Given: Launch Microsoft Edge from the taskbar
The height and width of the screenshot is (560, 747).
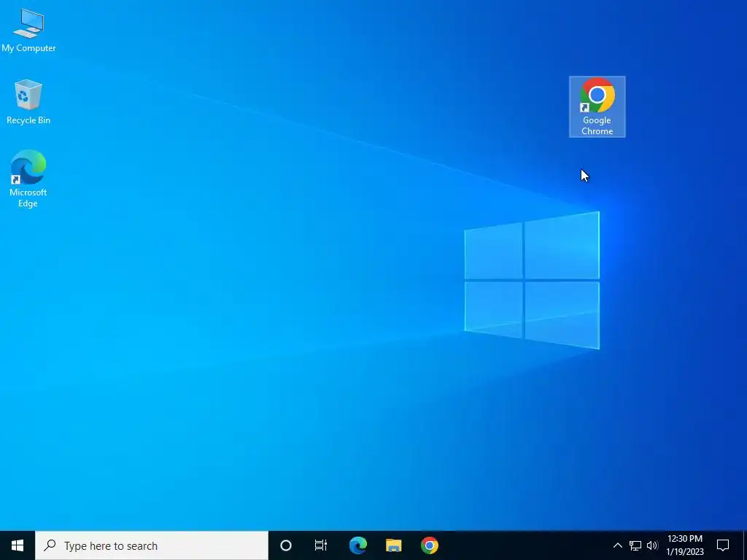Looking at the screenshot, I should 357,545.
